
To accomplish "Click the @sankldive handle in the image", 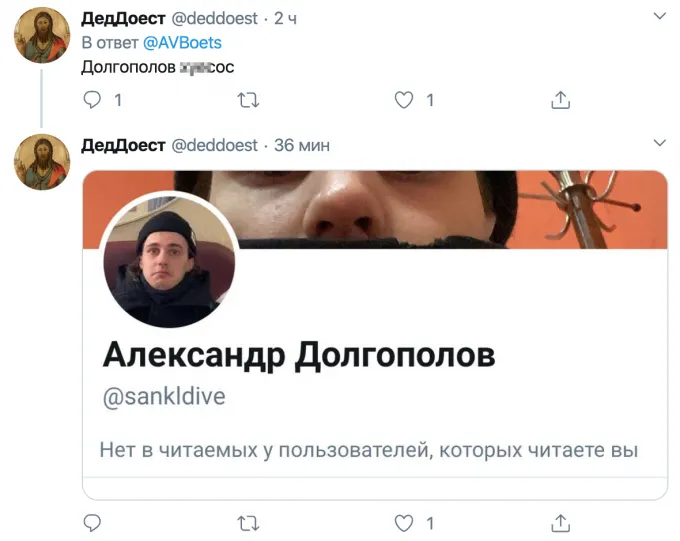I will click(x=164, y=397).
